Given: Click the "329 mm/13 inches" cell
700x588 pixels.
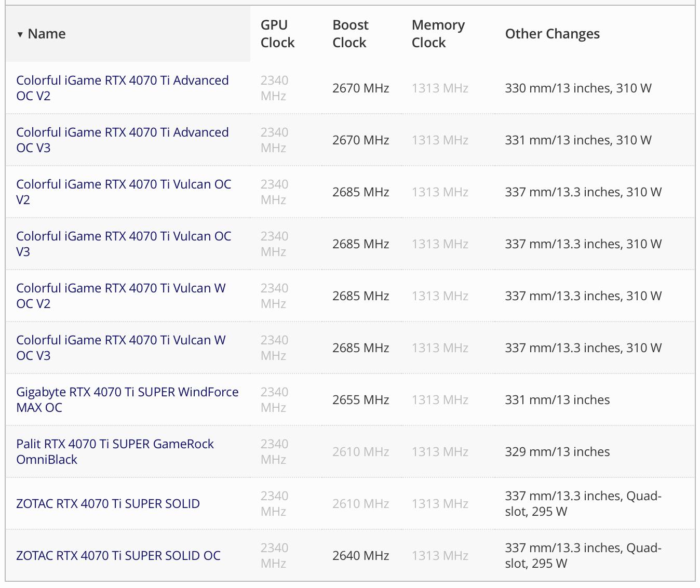Looking at the screenshot, I should pyautogui.click(x=557, y=452).
